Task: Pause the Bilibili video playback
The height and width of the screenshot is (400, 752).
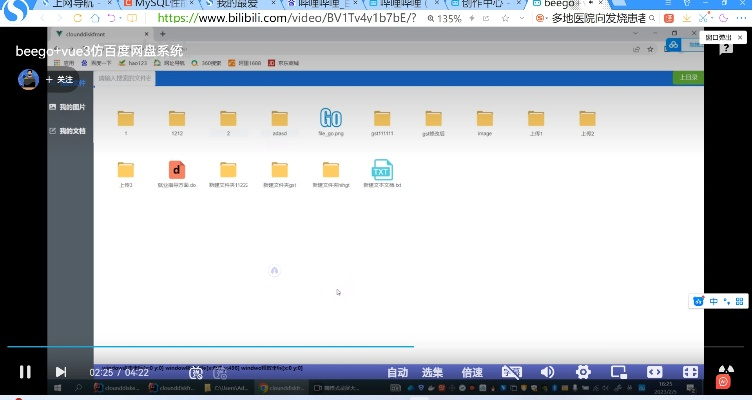Action: [x=24, y=372]
